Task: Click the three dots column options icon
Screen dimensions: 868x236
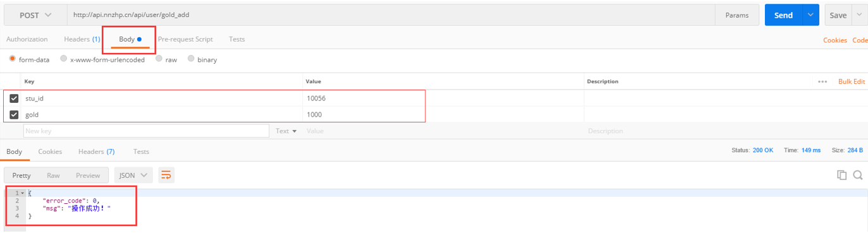Action: 822,81
